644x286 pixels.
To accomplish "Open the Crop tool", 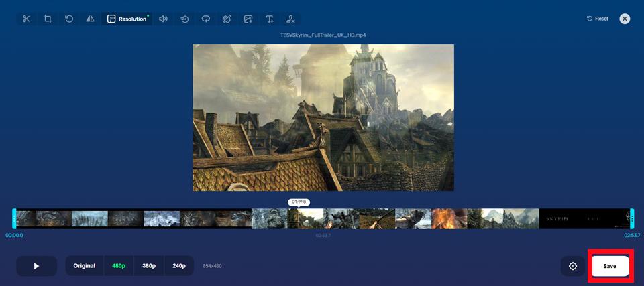I will point(48,19).
